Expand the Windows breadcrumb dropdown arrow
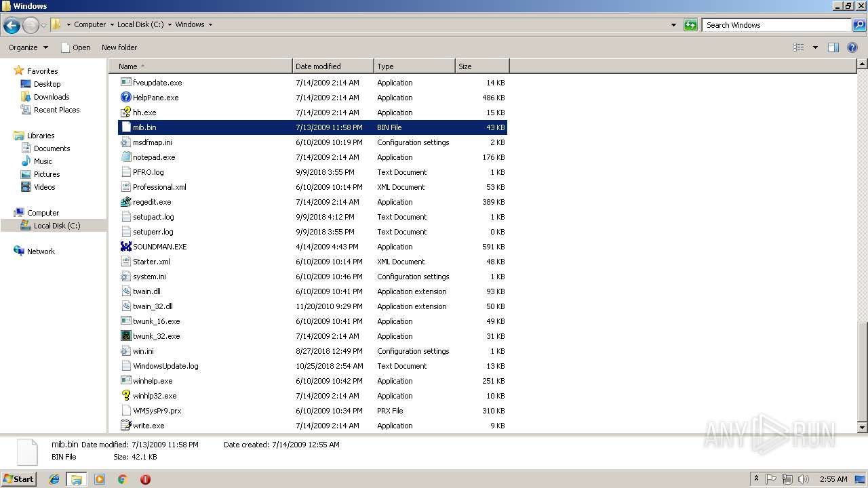Screen dimensions: 868x488 coord(210,25)
